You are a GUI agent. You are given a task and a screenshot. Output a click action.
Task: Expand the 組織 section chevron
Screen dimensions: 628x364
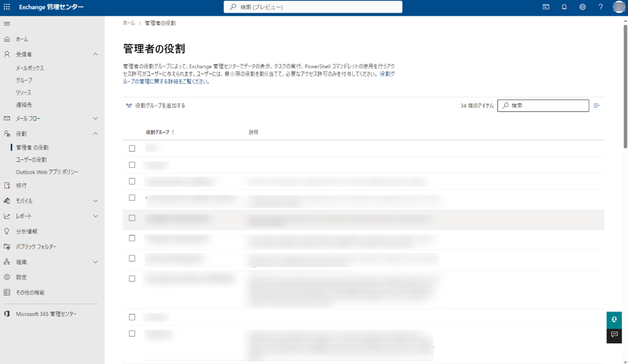click(x=95, y=262)
